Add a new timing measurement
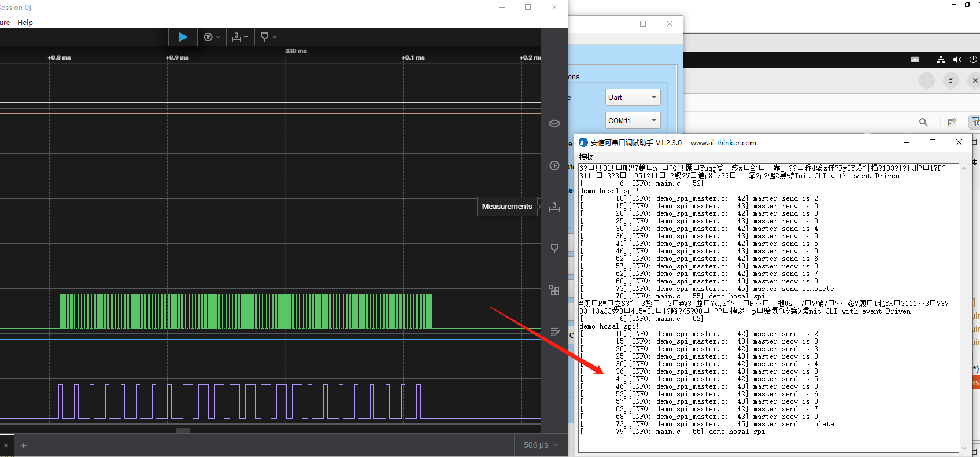The height and width of the screenshot is (457, 980). pyautogui.click(x=239, y=37)
